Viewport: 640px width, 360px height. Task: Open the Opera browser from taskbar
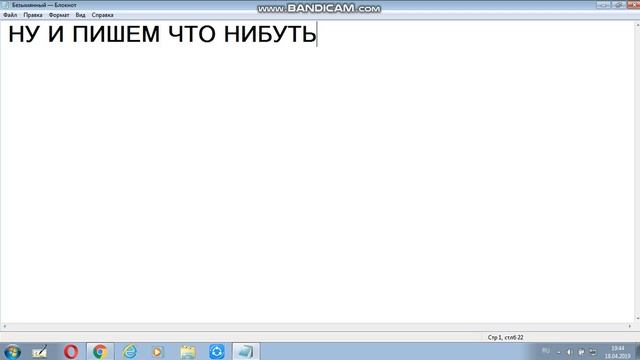(x=71, y=352)
